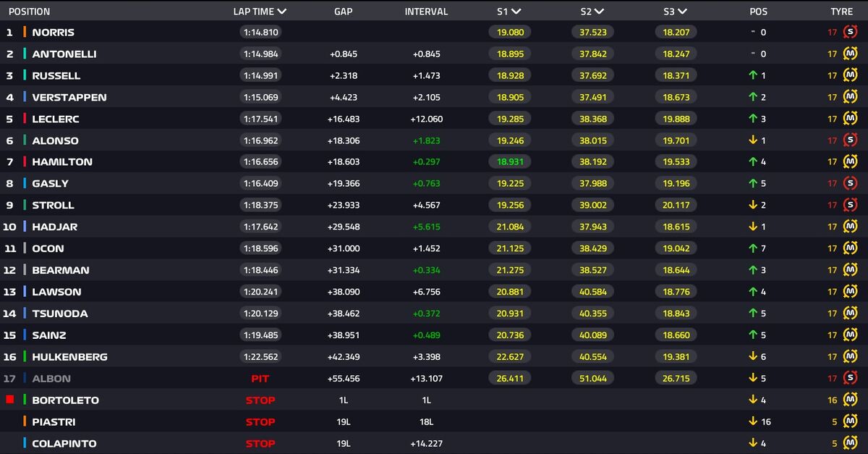This screenshot has height=454, width=868.
Task: Click the soft tyre icon for Norris
Action: tap(851, 32)
